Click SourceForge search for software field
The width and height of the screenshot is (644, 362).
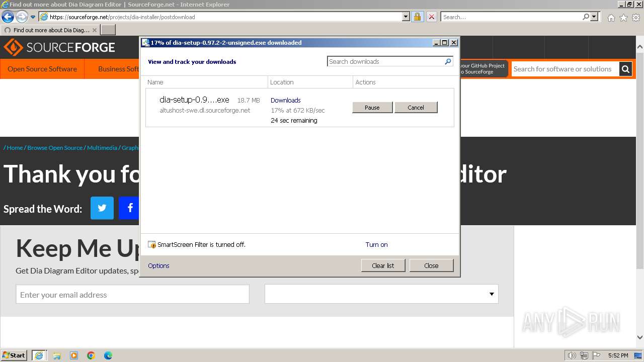pyautogui.click(x=565, y=69)
